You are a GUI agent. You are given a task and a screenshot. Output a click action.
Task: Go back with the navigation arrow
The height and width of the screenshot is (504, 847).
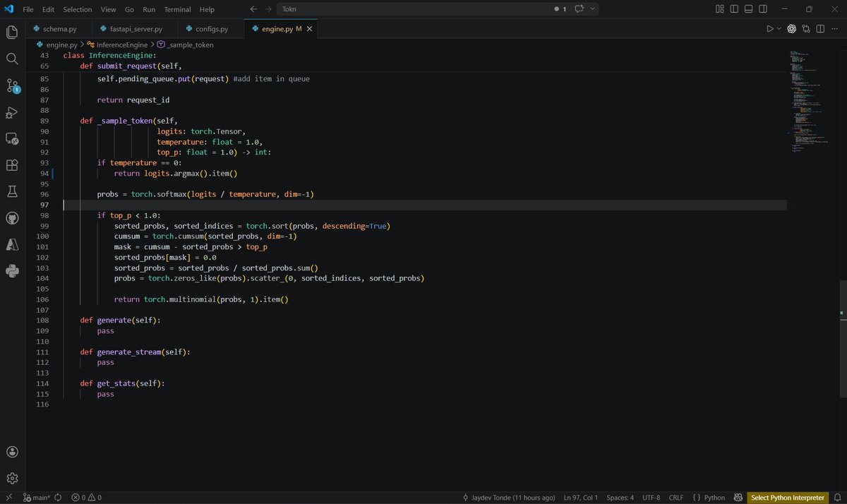(x=253, y=9)
